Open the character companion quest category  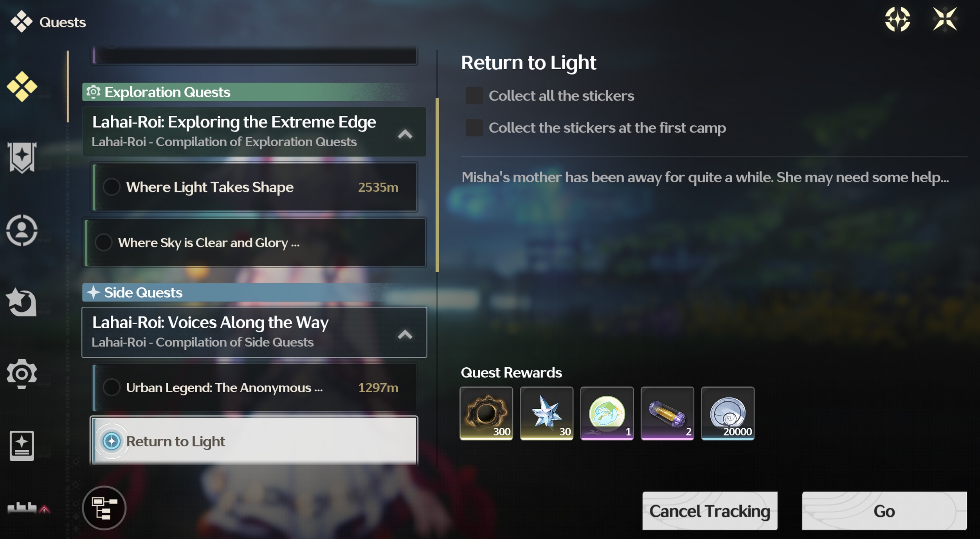point(22,230)
